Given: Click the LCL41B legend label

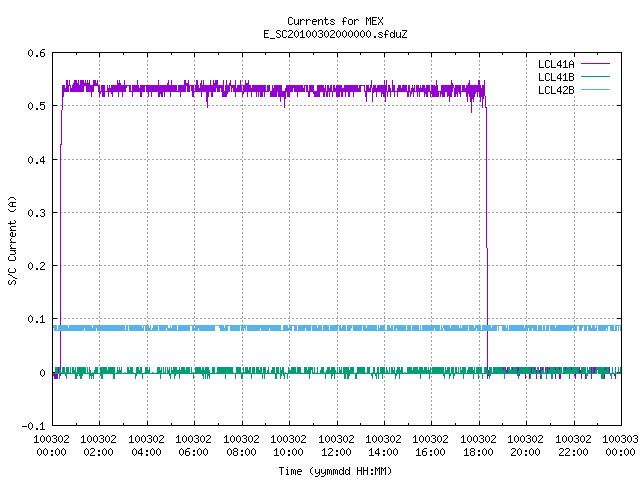Looking at the screenshot, I should (x=556, y=77).
